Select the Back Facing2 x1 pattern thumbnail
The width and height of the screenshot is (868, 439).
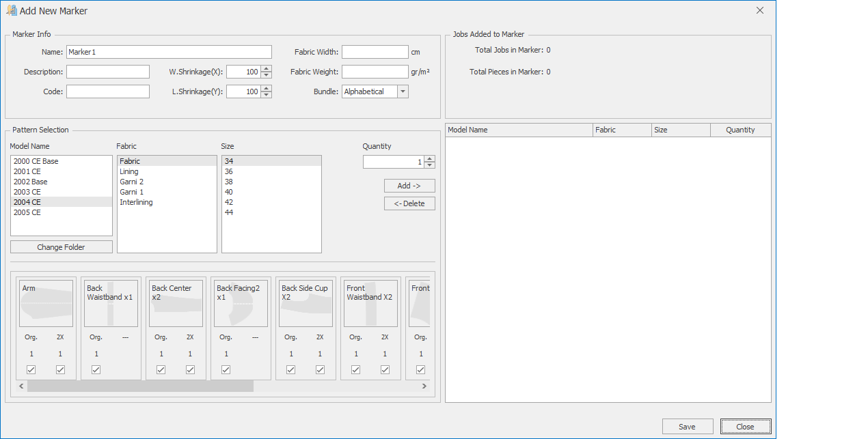[241, 304]
